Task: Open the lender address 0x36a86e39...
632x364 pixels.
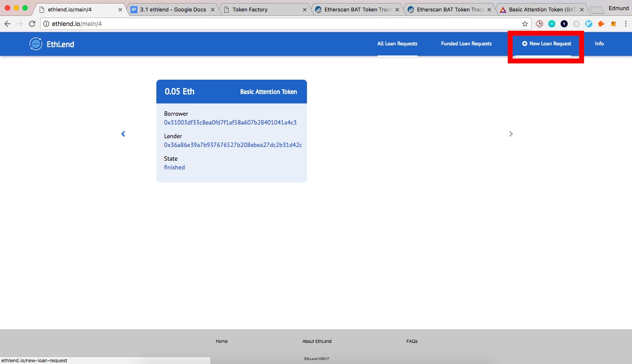Action: click(x=233, y=145)
